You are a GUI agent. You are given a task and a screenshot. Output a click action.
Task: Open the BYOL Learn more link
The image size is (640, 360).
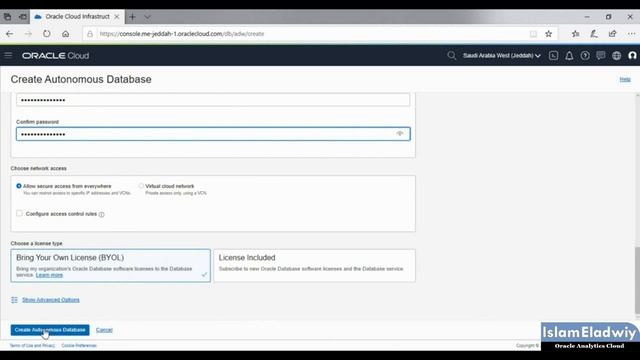(49, 275)
